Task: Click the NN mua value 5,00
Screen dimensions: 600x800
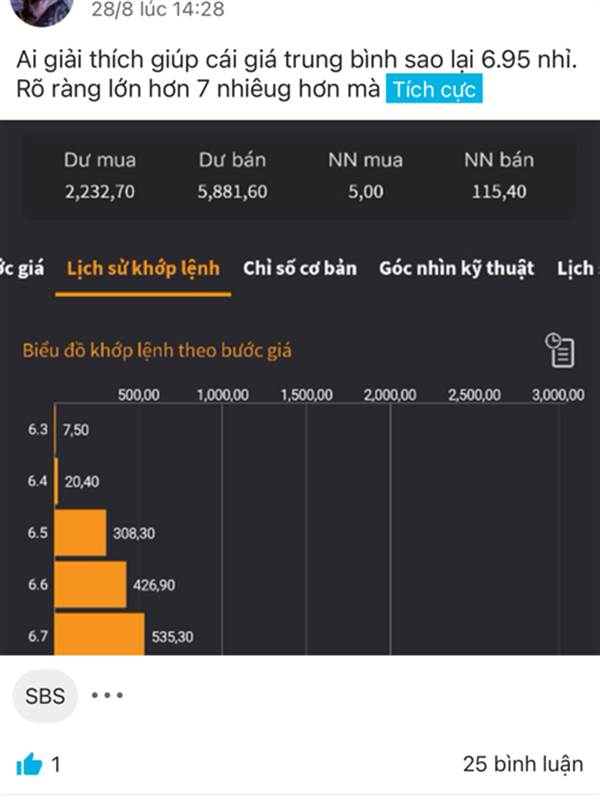Action: 365,192
